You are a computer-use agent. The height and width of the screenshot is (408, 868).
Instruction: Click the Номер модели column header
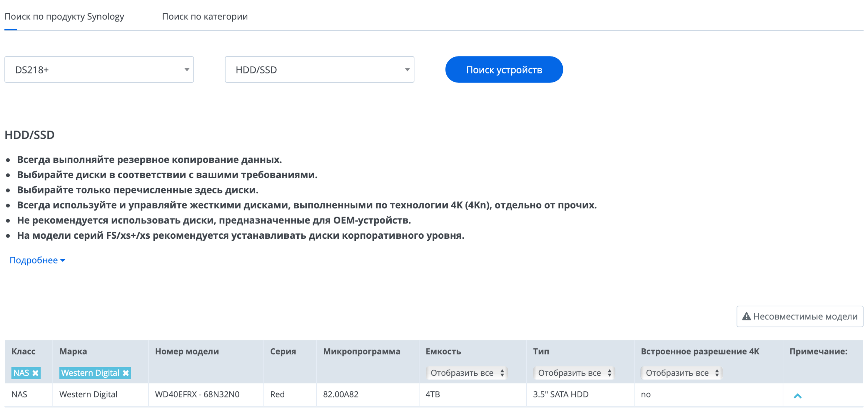187,351
